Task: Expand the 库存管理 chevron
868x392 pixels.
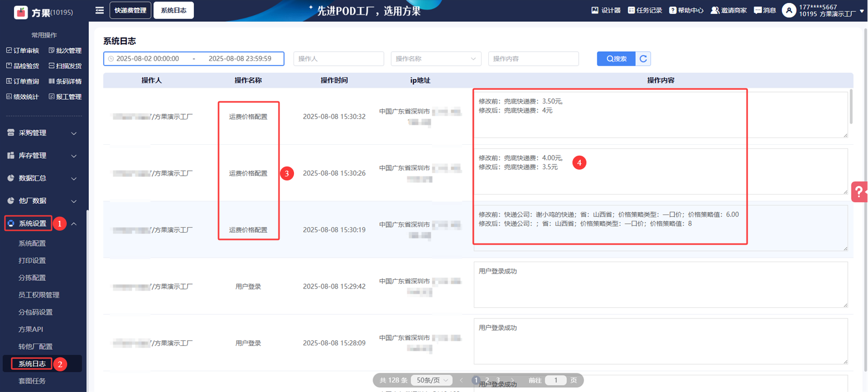Action: click(x=74, y=156)
